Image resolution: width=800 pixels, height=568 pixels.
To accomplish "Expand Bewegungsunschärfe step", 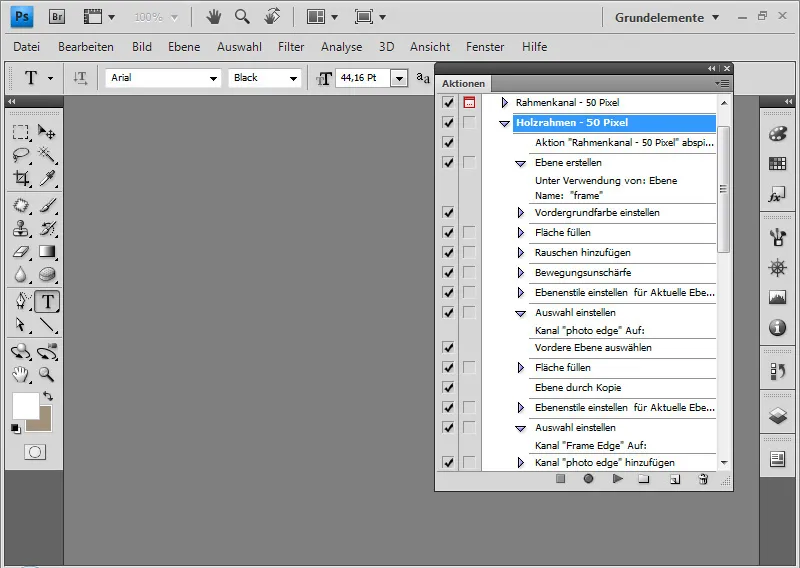I will (520, 273).
